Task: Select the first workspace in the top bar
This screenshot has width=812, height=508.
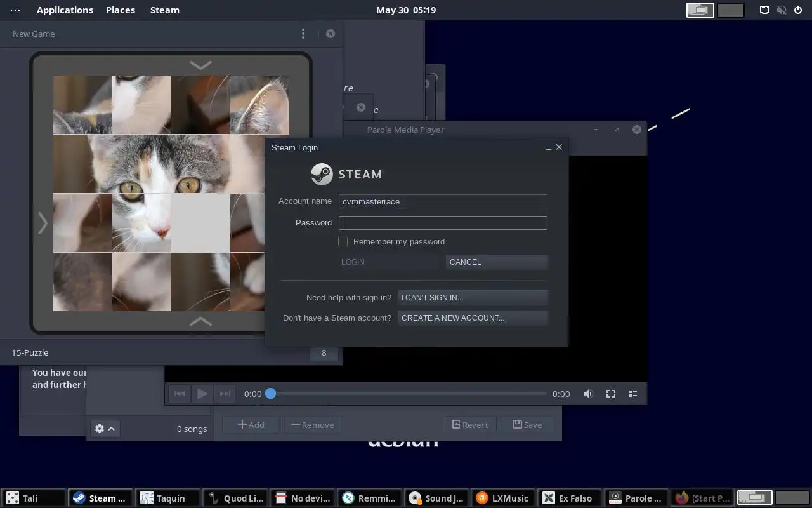Action: pyautogui.click(x=700, y=10)
